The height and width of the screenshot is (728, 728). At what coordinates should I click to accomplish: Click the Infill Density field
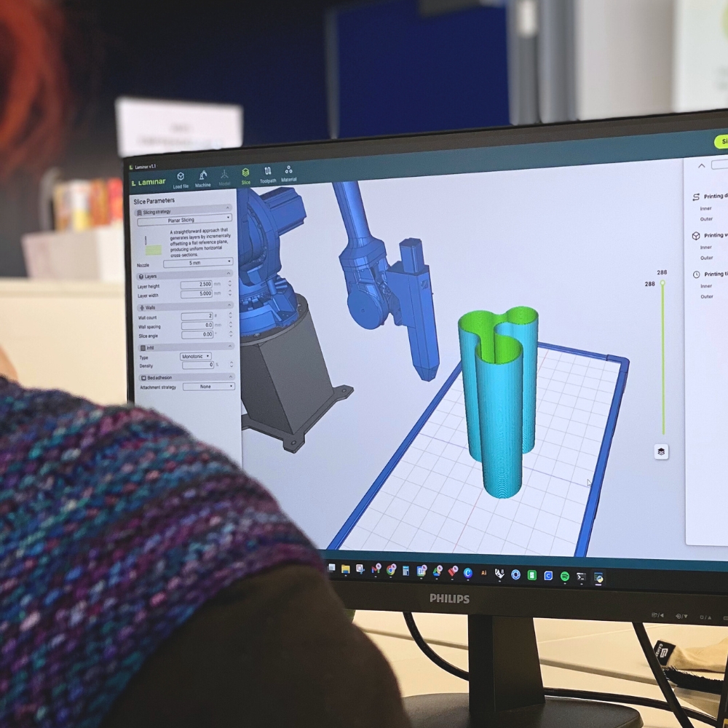[198, 365]
